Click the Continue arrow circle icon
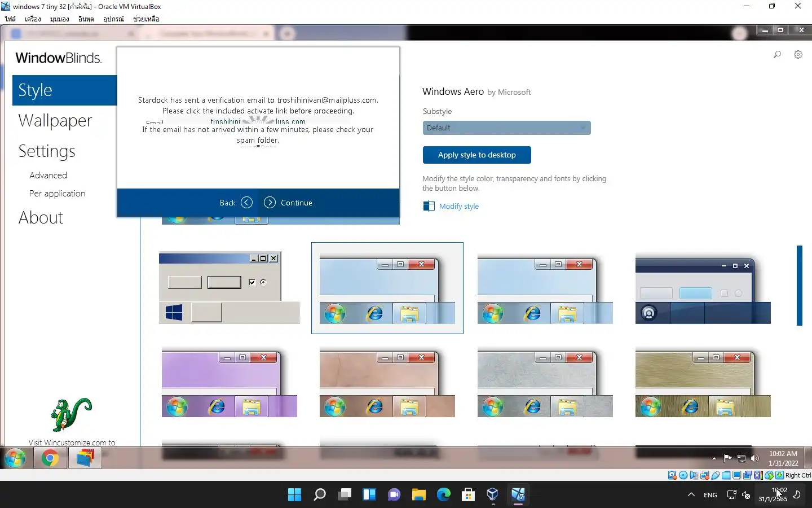812x508 pixels. (270, 202)
